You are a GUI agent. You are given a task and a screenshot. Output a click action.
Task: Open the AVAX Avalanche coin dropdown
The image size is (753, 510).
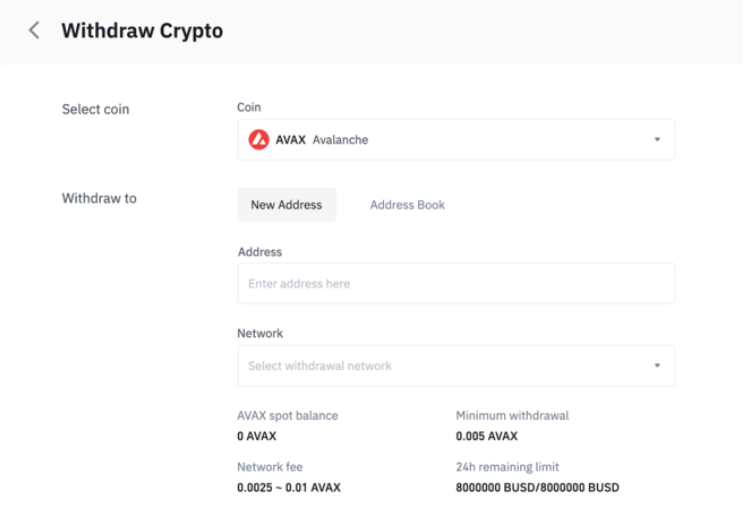coord(455,140)
